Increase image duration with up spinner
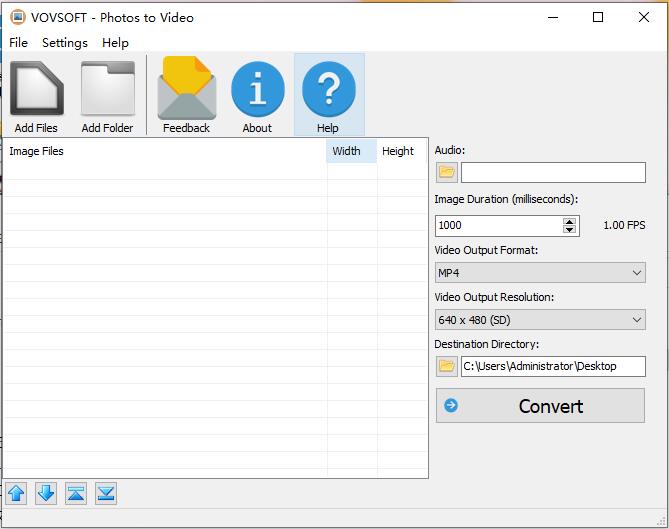 (x=569, y=221)
